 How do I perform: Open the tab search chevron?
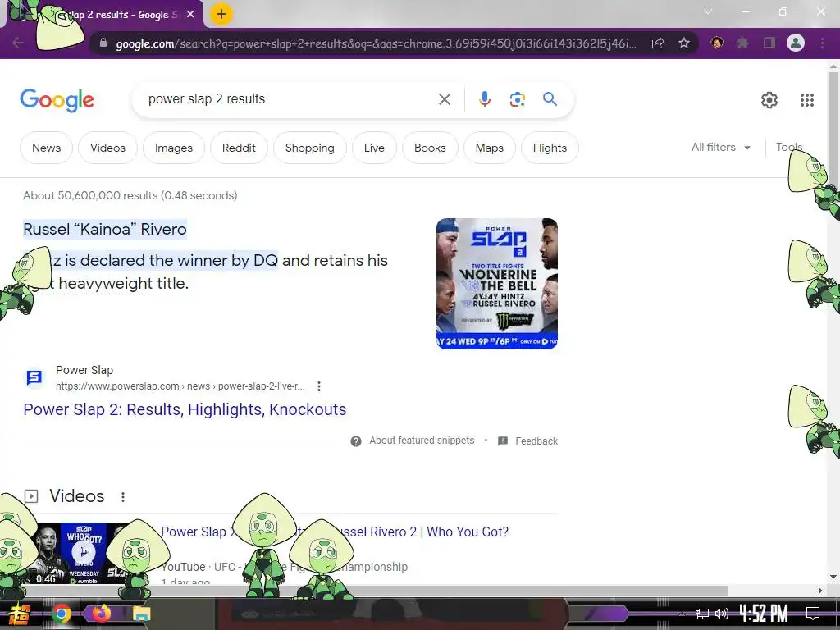coord(708,11)
